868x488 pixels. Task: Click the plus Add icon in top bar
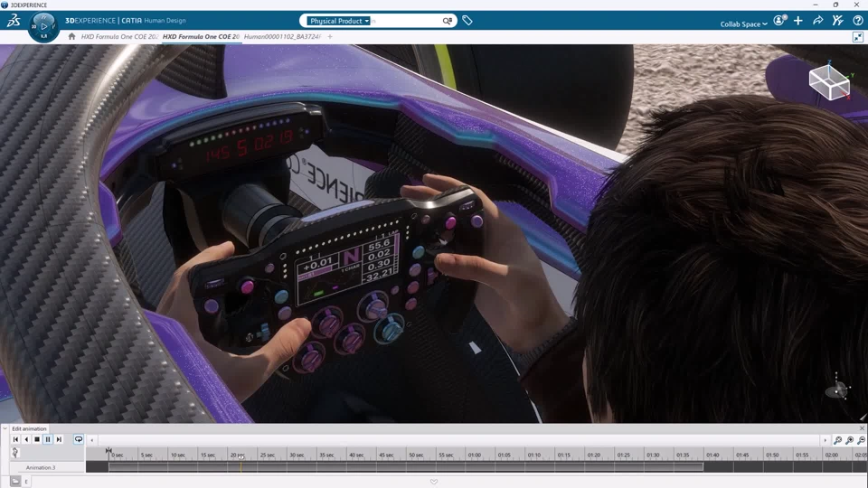click(797, 21)
